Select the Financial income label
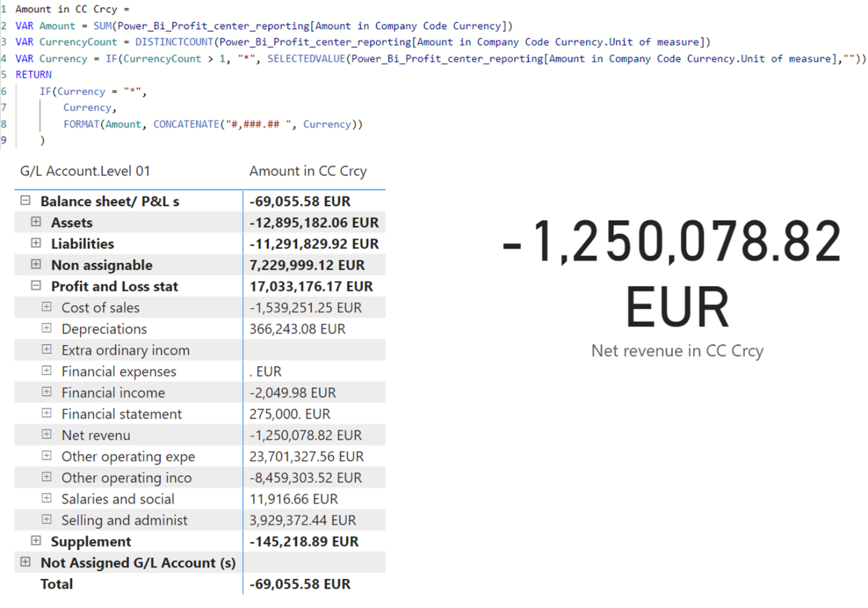The image size is (868, 608). coord(113,393)
